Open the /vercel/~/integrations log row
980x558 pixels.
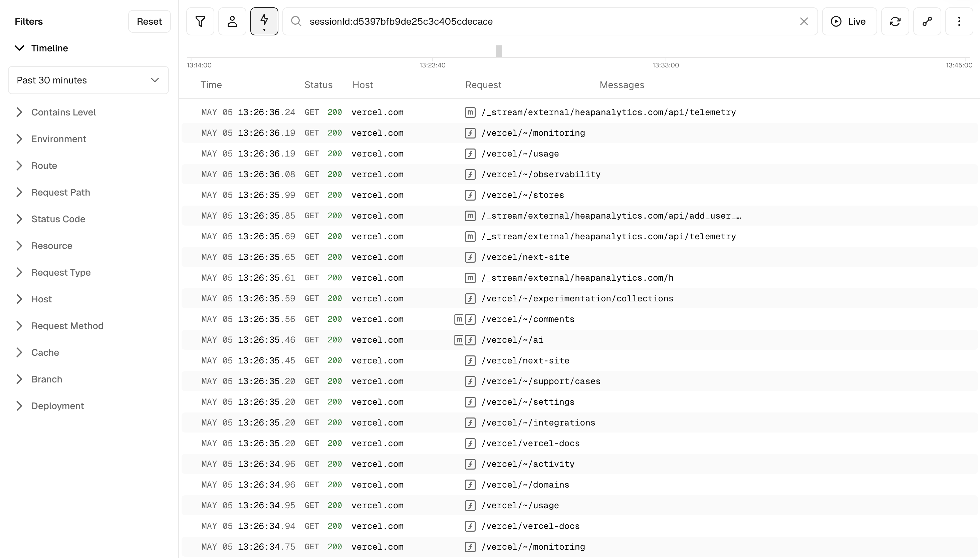point(579,423)
